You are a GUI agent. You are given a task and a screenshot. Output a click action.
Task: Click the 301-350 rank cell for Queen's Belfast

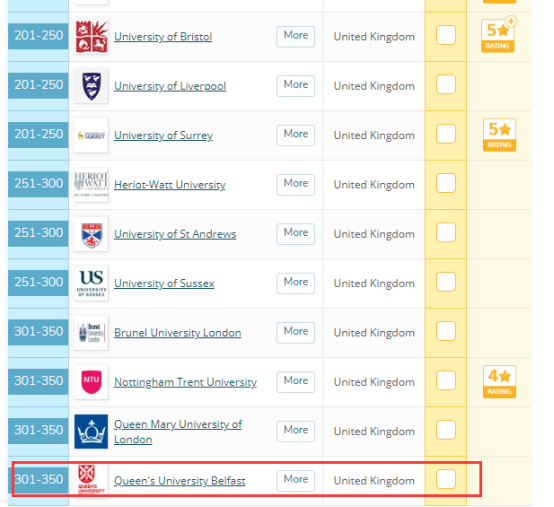(39, 480)
